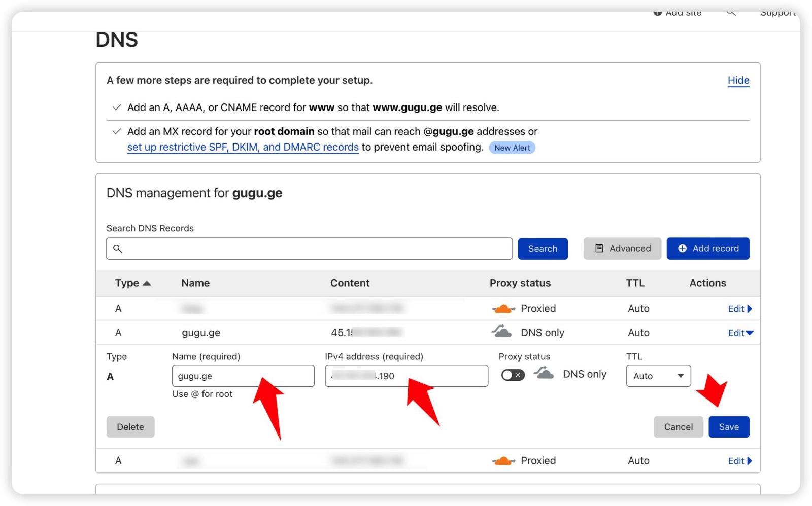Click the Type column sort arrow
Screen dimensions: 812x506
click(x=147, y=283)
